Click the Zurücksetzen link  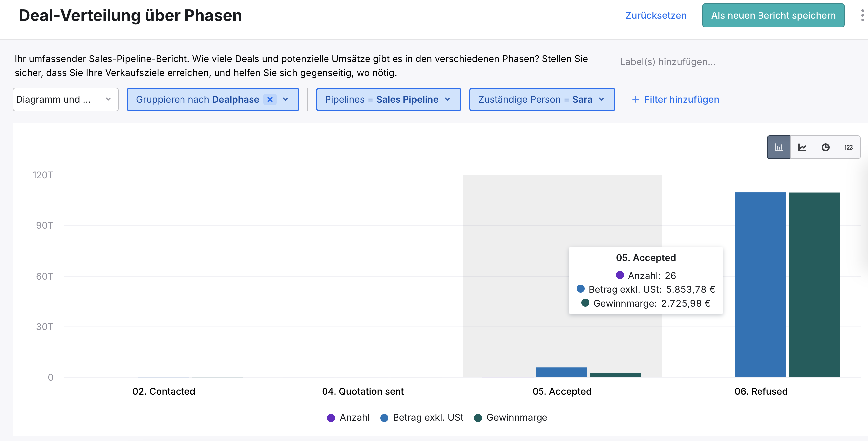[656, 16]
